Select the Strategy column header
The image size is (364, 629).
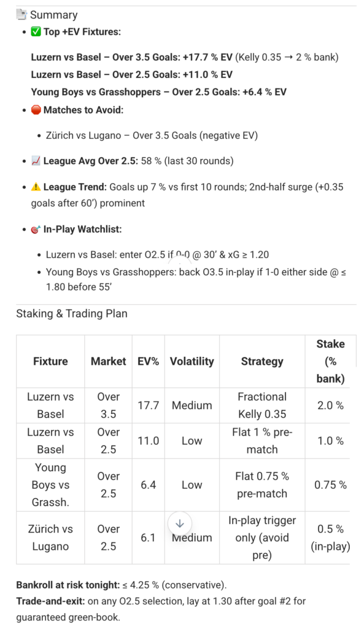(x=262, y=361)
